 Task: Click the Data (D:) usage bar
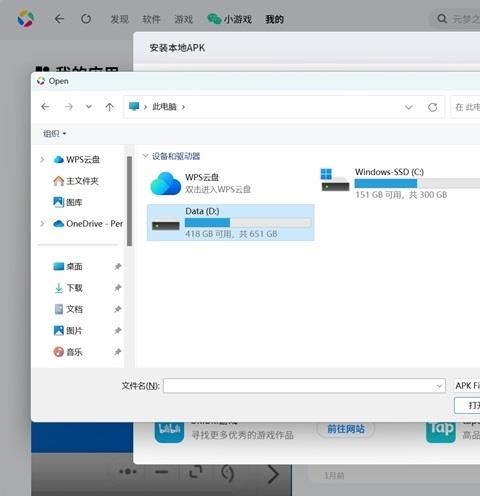coord(248,223)
